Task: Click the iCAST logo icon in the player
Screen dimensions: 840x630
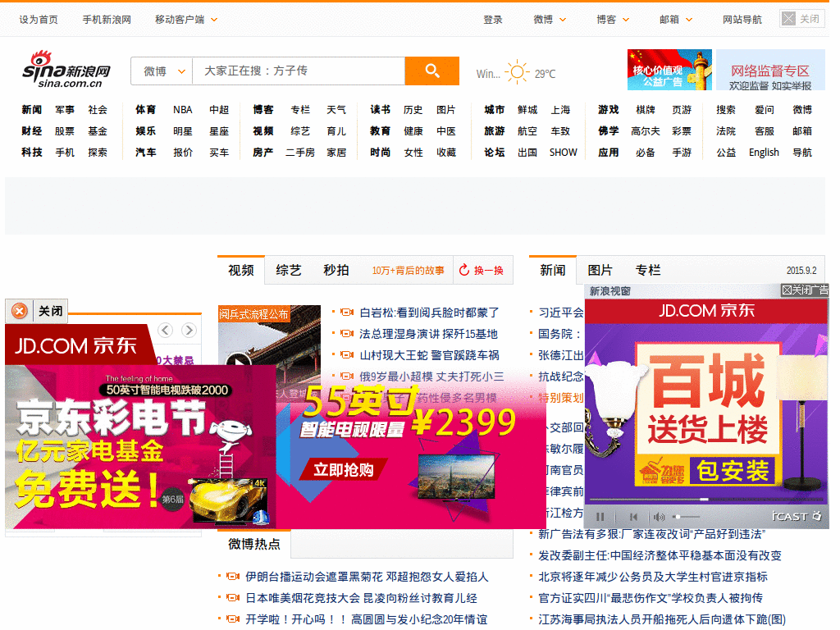Action: (797, 517)
